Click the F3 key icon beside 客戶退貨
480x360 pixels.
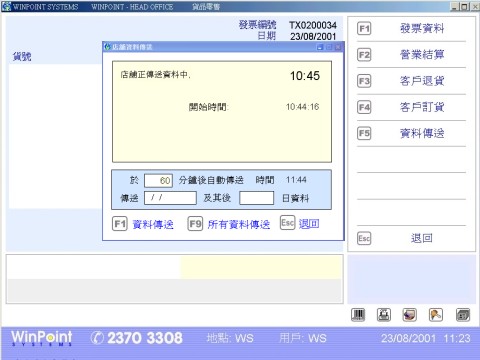(x=364, y=81)
